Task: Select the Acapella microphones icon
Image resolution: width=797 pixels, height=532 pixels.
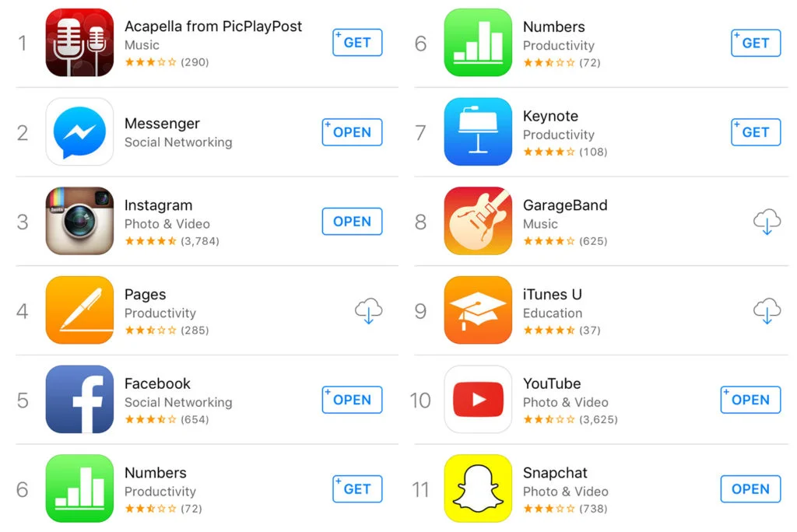Action: coord(79,43)
